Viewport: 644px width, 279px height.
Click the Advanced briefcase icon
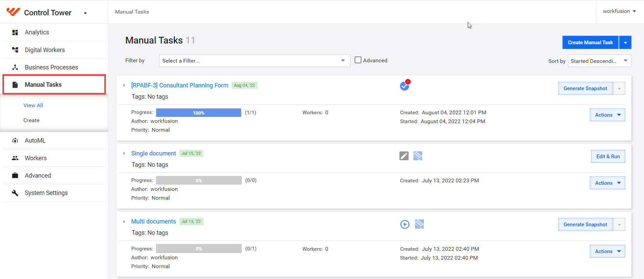(x=15, y=176)
